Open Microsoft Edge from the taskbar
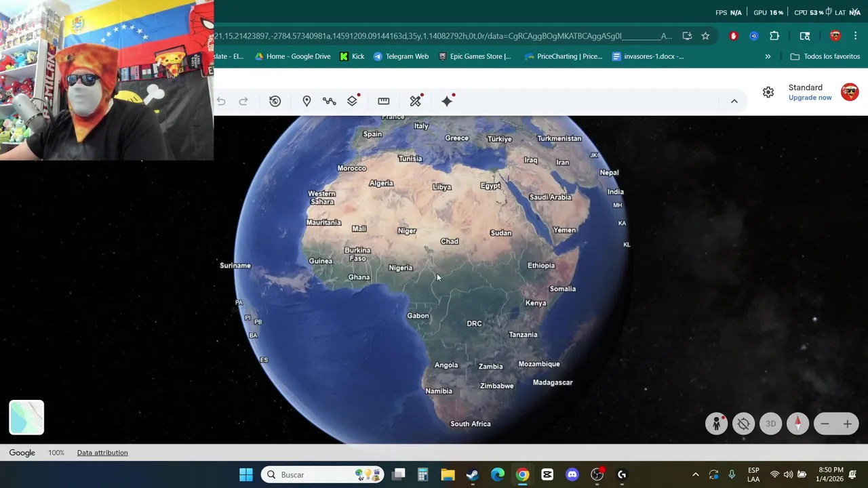868x488 pixels. (x=498, y=474)
